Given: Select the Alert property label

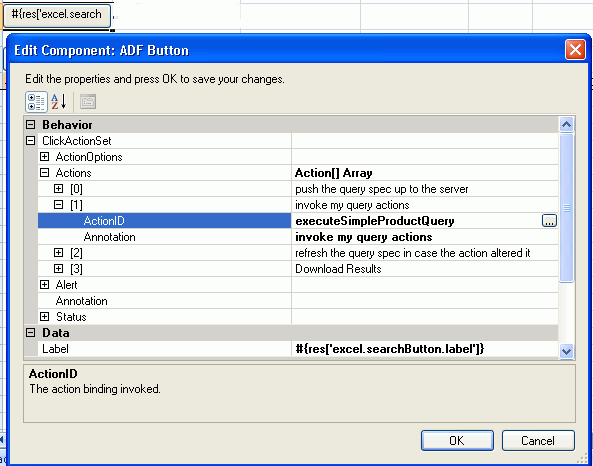Looking at the screenshot, I should (x=67, y=285).
